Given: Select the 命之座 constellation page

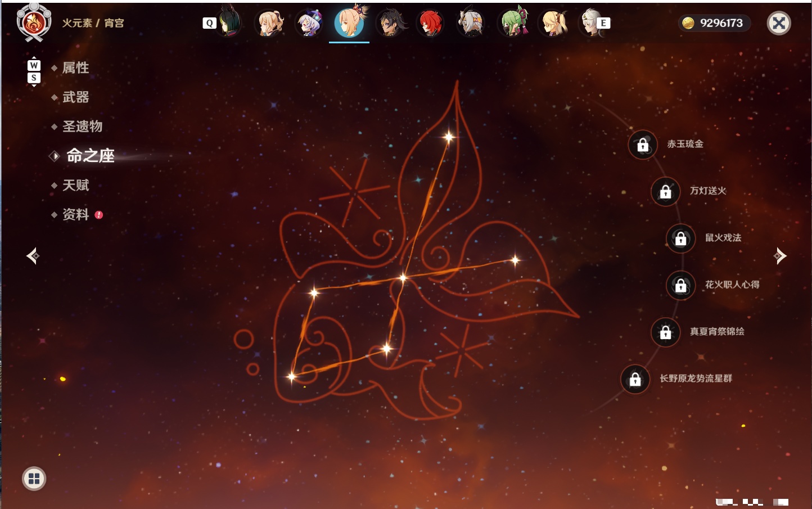Looking at the screenshot, I should [90, 156].
